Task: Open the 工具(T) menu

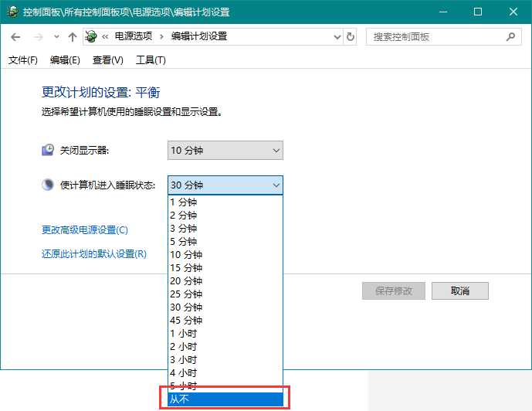Action: click(151, 60)
